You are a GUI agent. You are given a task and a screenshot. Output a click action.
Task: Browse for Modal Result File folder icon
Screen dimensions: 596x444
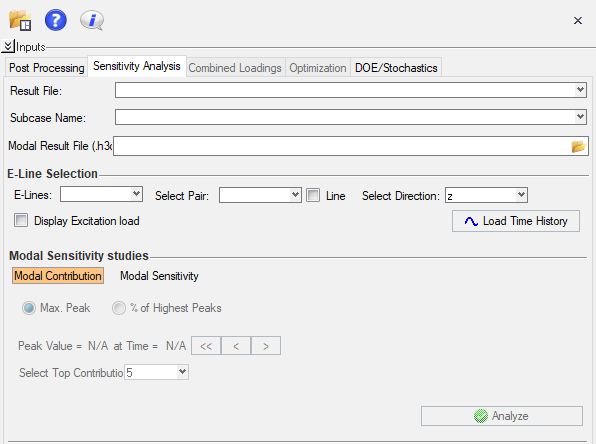(x=578, y=146)
